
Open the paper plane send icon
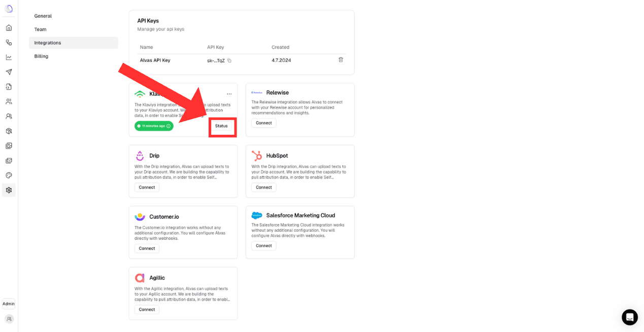tap(9, 72)
